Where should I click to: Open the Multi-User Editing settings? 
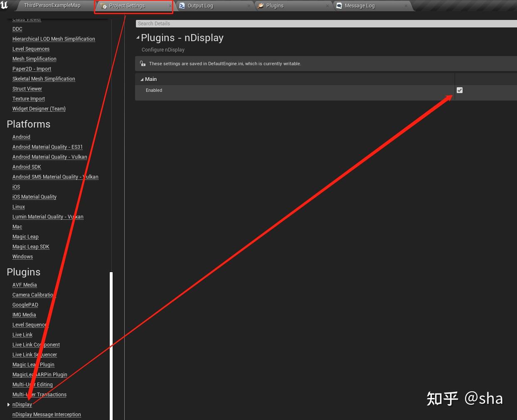tap(32, 385)
